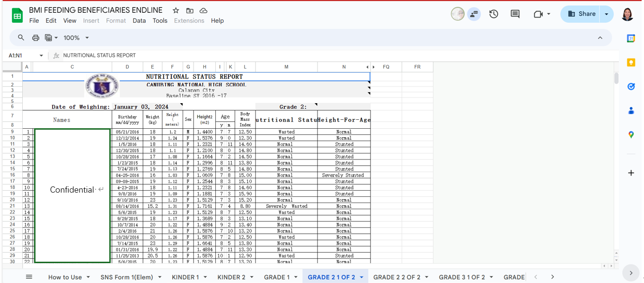The width and height of the screenshot is (644, 283).
Task: Click the document title text
Action: [x=96, y=10]
